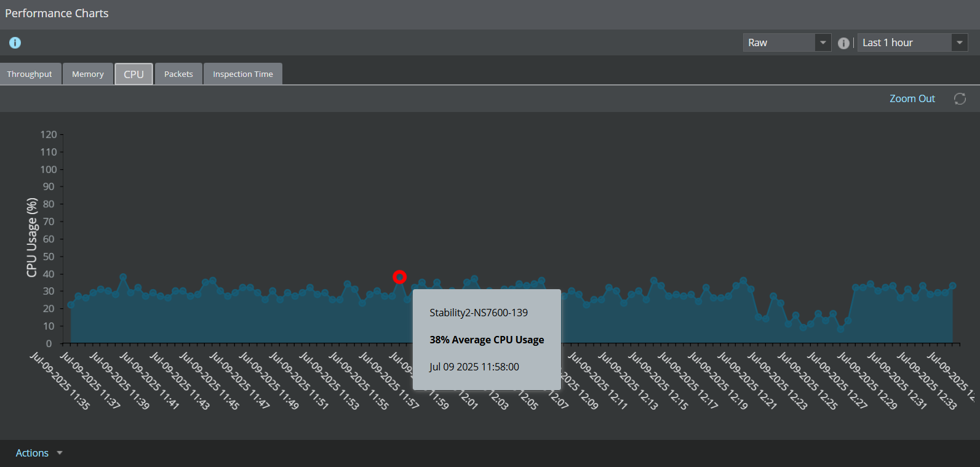Show the Inspection Time tab
980x467 pixels.
(x=243, y=74)
